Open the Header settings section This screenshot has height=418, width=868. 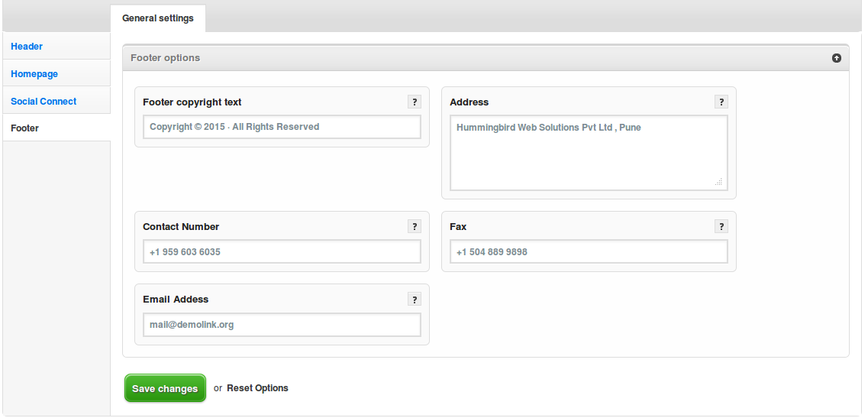click(27, 47)
